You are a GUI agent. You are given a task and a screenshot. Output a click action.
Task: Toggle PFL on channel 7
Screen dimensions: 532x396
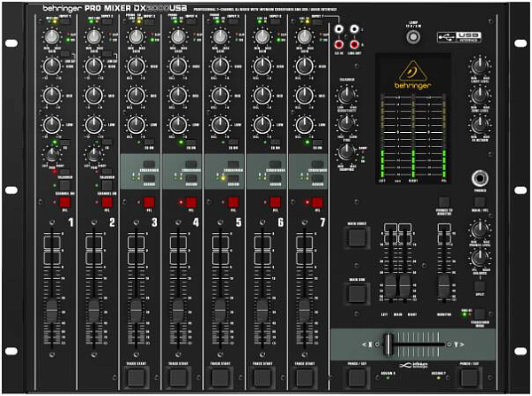point(317,202)
